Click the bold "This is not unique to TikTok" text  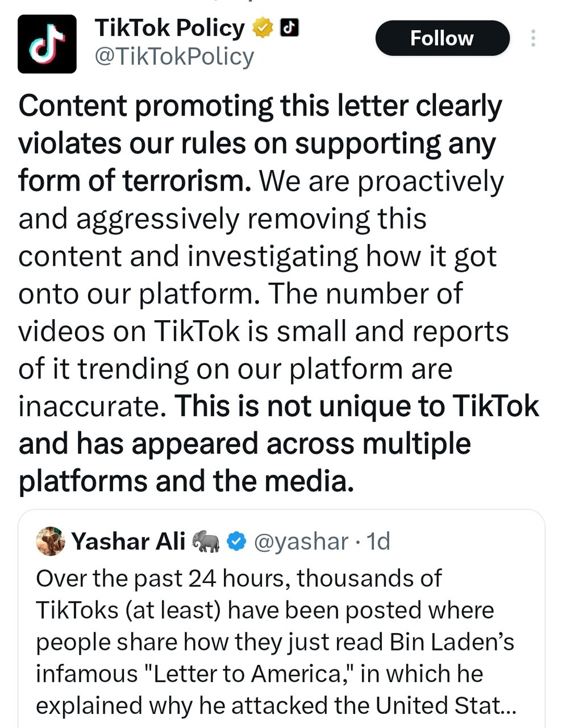pos(357,407)
